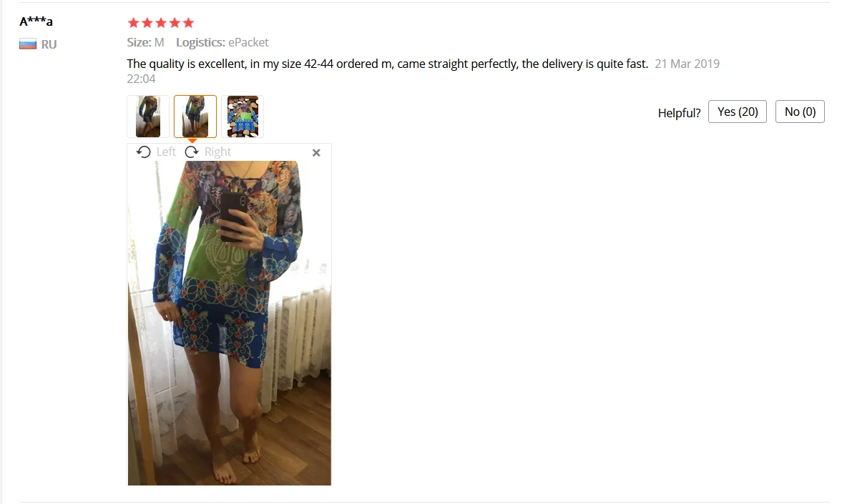Image resolution: width=842 pixels, height=504 pixels.
Task: Click the fifth red rating star
Action: [x=188, y=23]
